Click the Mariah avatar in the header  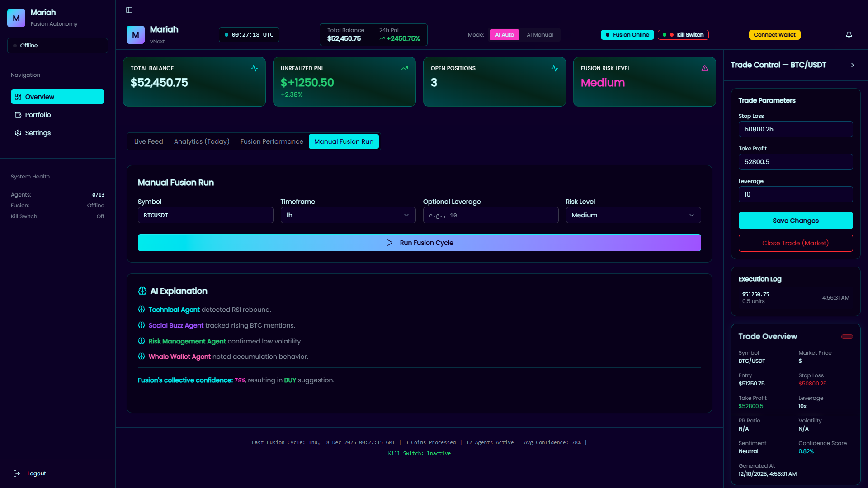(x=136, y=35)
